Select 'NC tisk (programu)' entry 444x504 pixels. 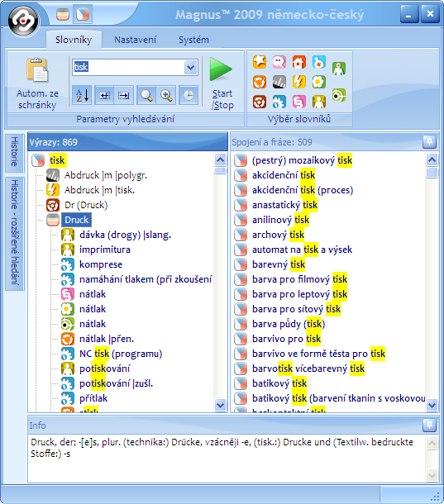[121, 354]
